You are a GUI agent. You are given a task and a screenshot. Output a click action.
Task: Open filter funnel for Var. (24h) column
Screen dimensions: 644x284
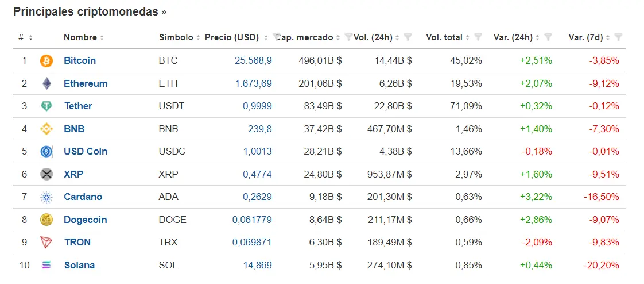pyautogui.click(x=548, y=37)
